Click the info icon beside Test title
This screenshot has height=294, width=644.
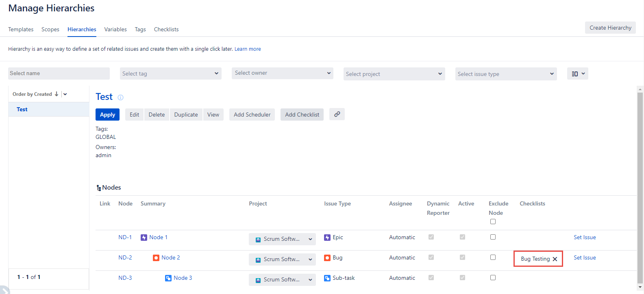(x=120, y=97)
